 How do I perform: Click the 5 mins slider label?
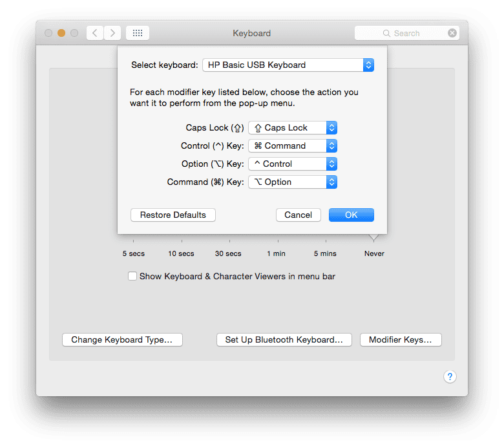coord(325,253)
